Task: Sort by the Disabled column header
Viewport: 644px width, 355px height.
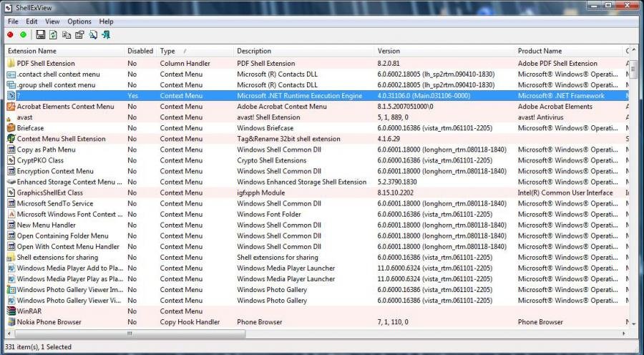Action: pos(140,51)
